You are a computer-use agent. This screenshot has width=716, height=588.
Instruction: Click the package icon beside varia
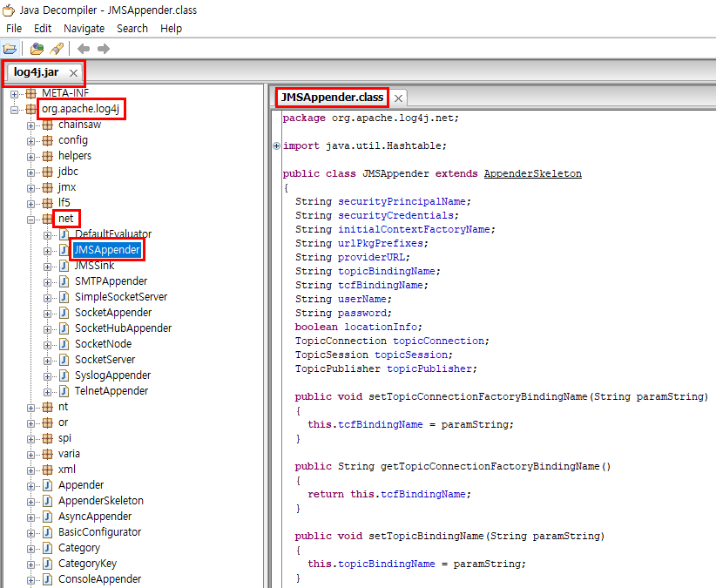pos(48,454)
